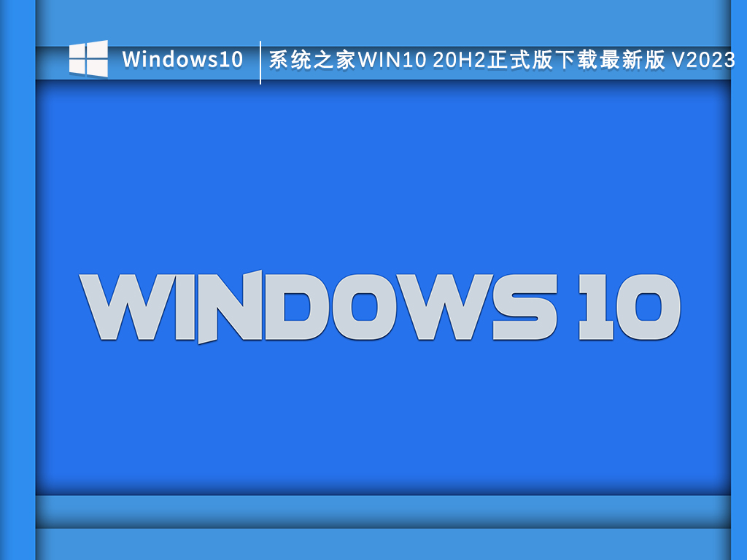Click the "Windows10" header text

[182, 60]
